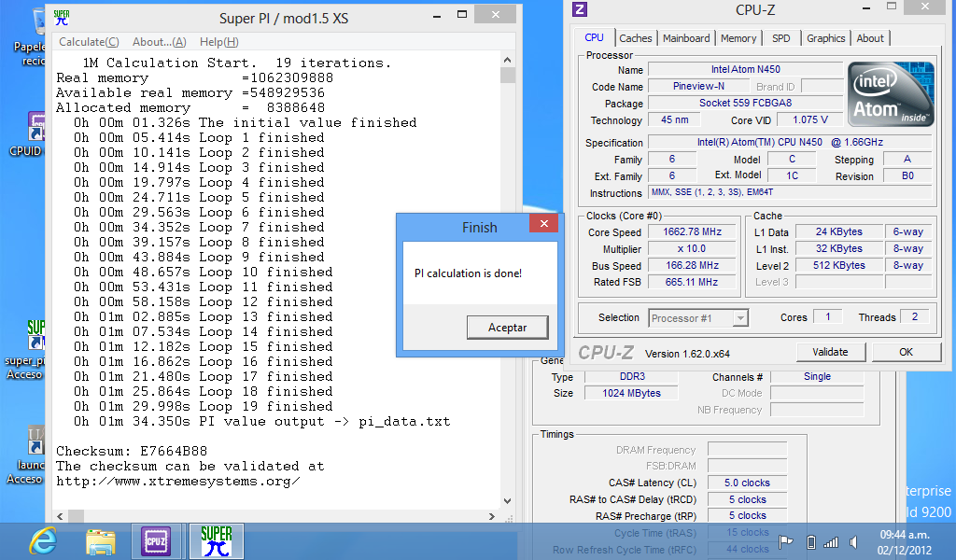This screenshot has width=956, height=560.
Task: Click the Checksum: E7664B88 line
Action: (x=132, y=452)
